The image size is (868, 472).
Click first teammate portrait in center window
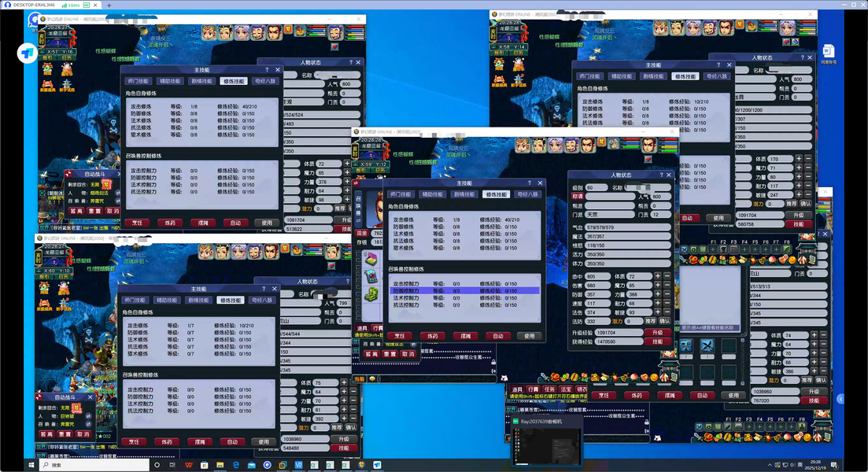(x=523, y=146)
